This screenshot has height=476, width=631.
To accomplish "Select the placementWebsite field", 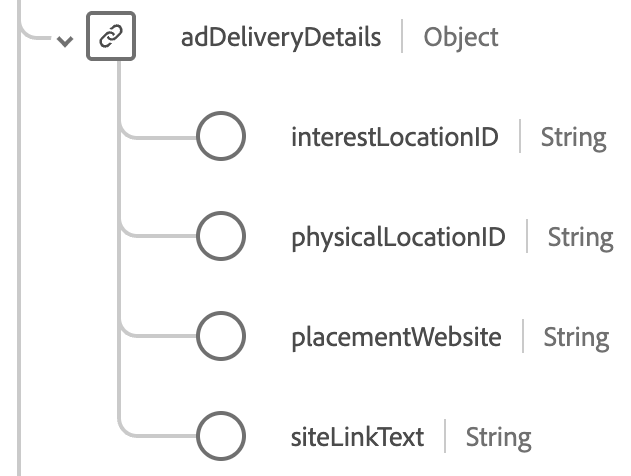I will pos(396,337).
